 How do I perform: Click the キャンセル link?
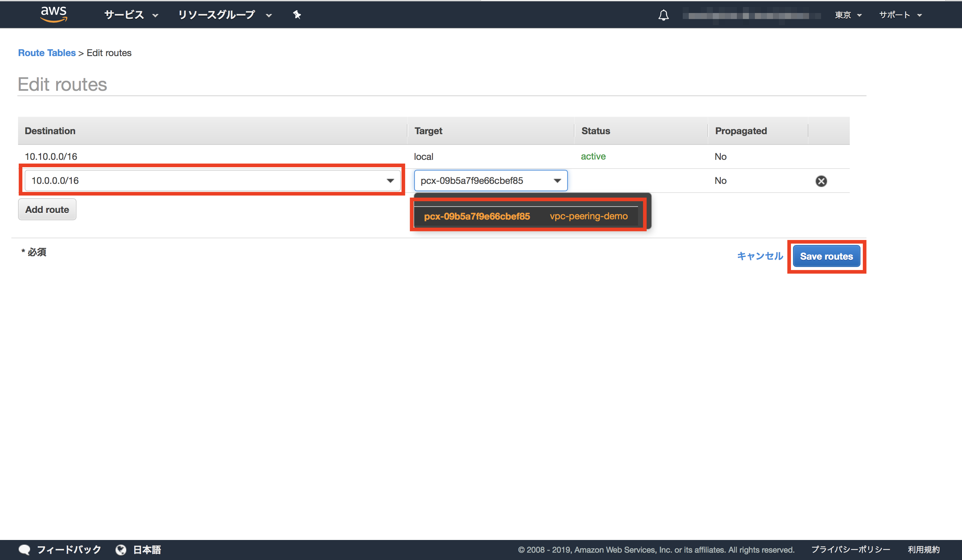760,256
